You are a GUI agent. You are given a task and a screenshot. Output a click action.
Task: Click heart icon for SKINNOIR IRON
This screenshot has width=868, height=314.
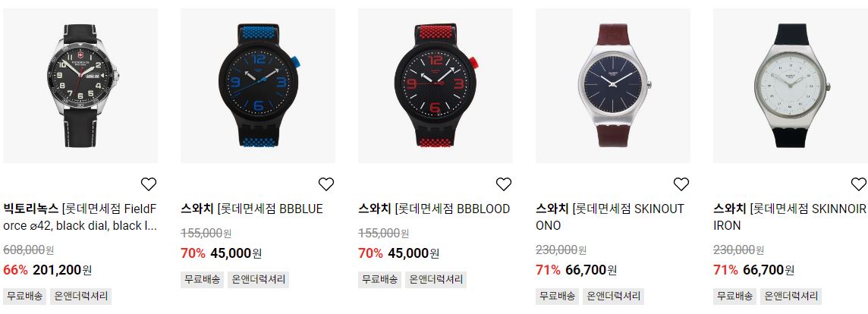tap(859, 184)
